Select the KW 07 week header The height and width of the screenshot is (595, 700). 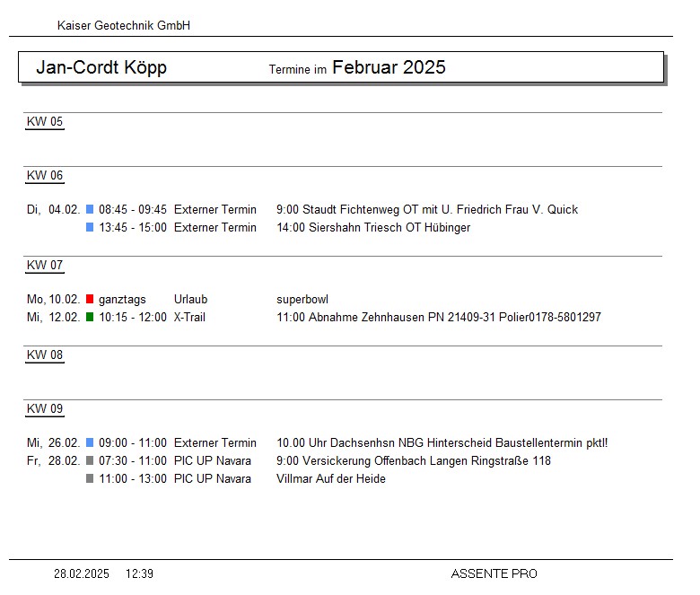click(45, 266)
